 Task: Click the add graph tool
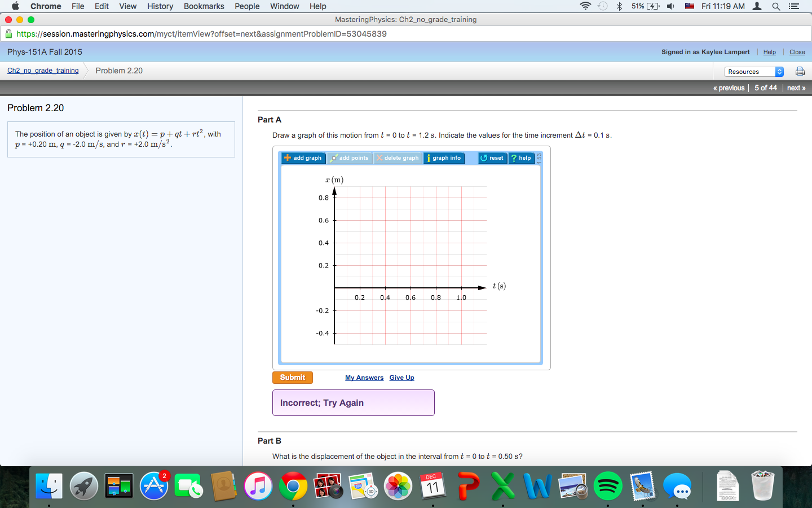(x=303, y=158)
